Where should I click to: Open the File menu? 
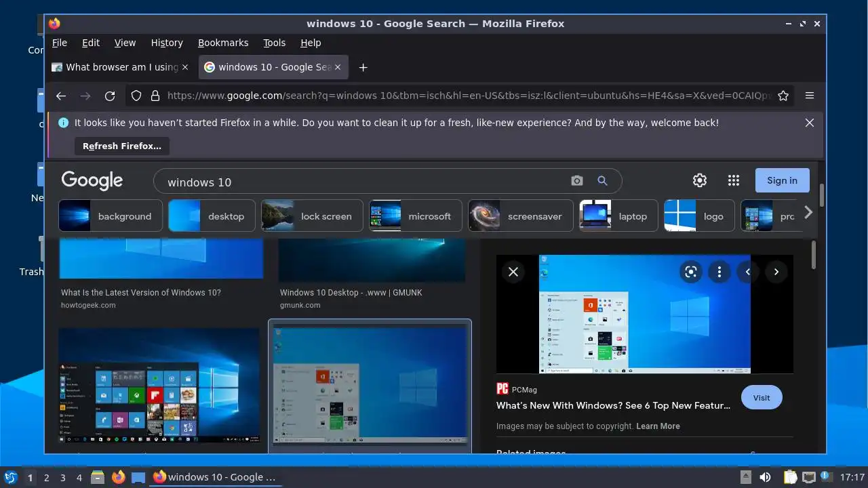click(x=60, y=43)
